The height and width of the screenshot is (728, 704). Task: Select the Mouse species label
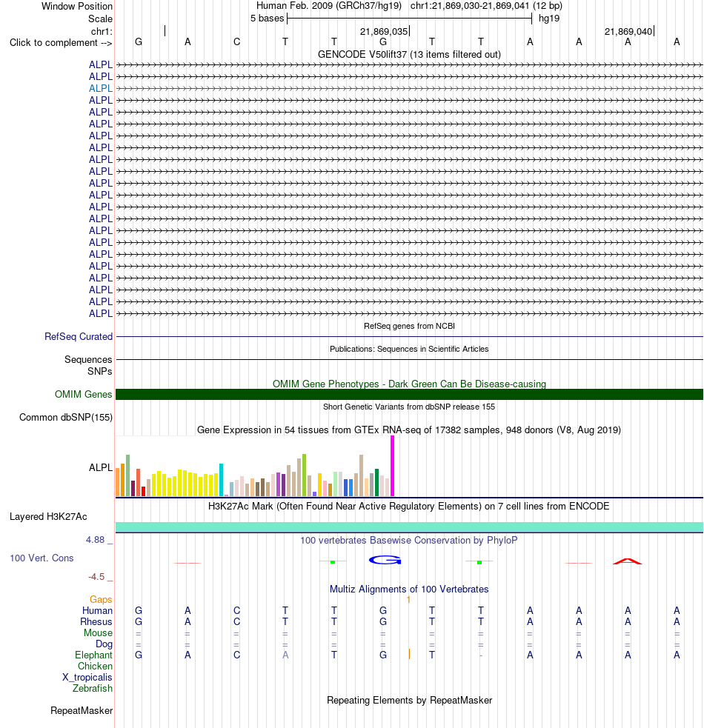click(x=98, y=633)
